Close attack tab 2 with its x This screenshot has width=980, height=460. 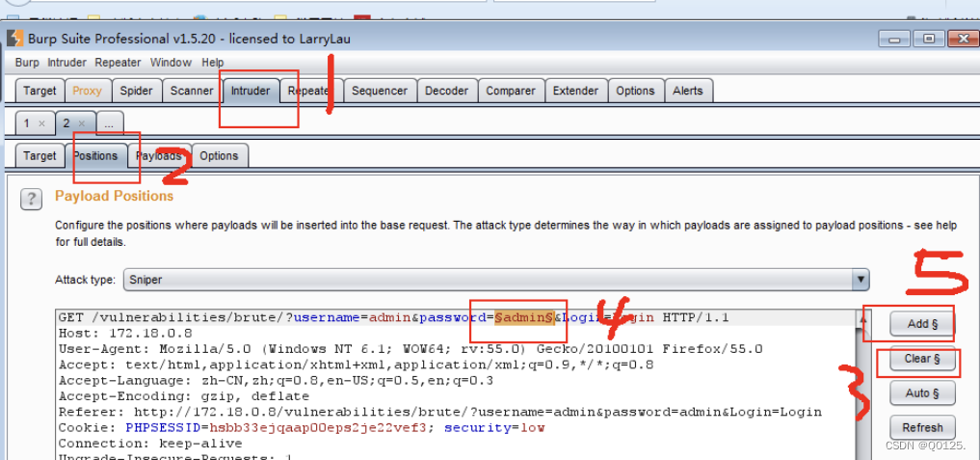pos(82,123)
